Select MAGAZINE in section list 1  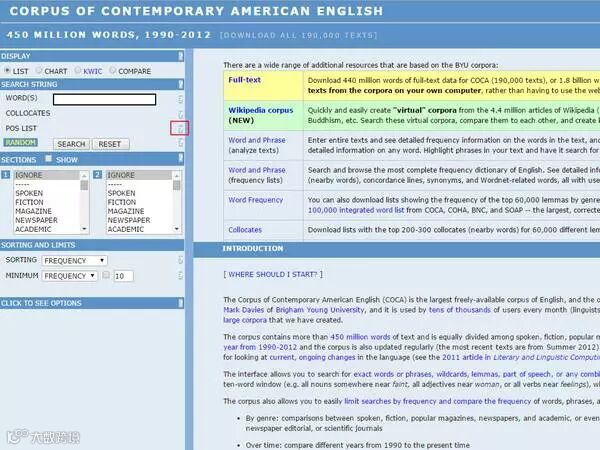point(33,211)
